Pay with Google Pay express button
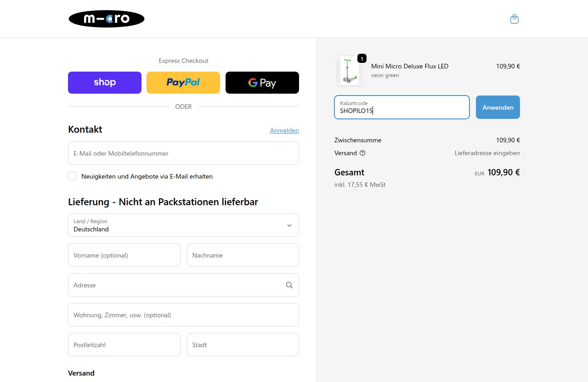The height and width of the screenshot is (382, 588). 262,83
